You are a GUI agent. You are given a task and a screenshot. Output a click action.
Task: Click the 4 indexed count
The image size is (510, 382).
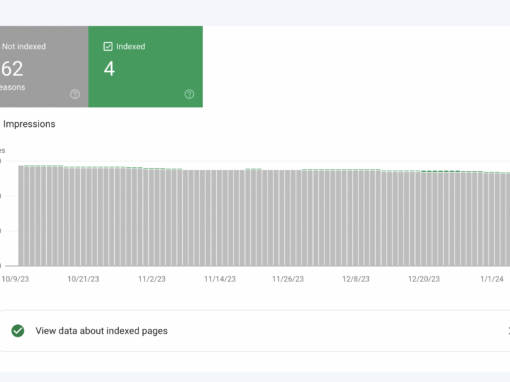109,69
